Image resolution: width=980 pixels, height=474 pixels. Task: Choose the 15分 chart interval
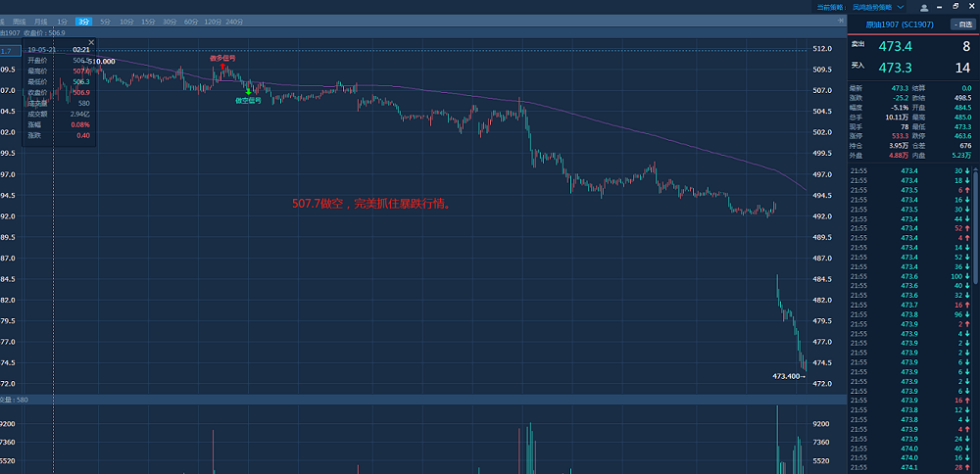click(x=148, y=21)
